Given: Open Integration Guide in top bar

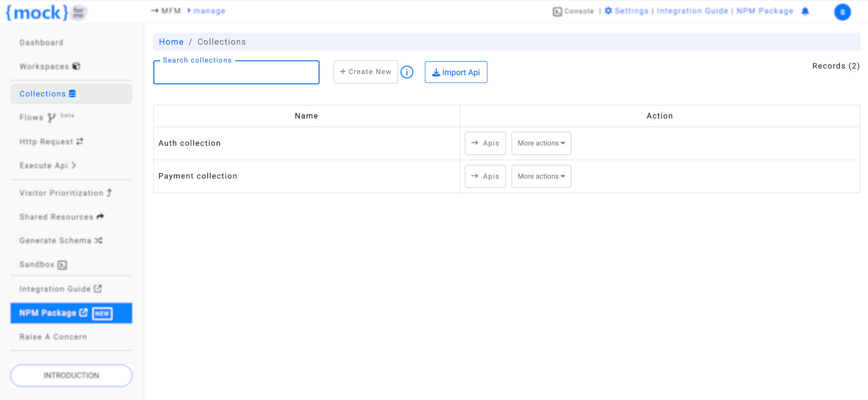Looking at the screenshot, I should point(692,11).
